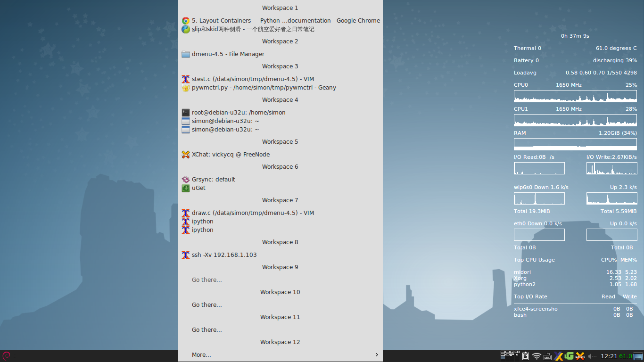This screenshot has width=644, height=362.
Task: Click the Wi-Fi network tray icon
Action: pyautogui.click(x=537, y=356)
